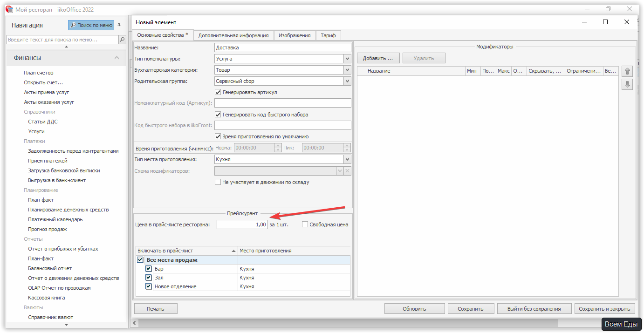644x333 pixels.
Task: Switch to Основные свойства tab
Action: coord(162,35)
